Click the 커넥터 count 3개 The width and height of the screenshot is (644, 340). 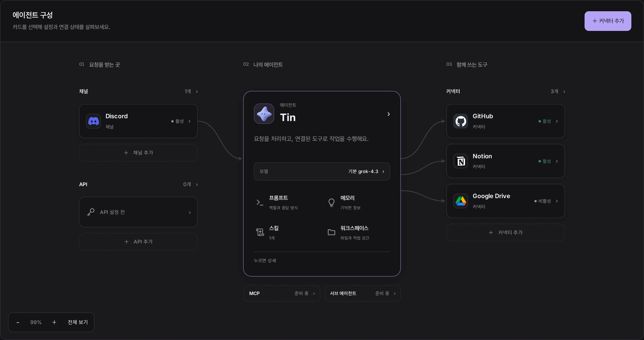(x=555, y=92)
